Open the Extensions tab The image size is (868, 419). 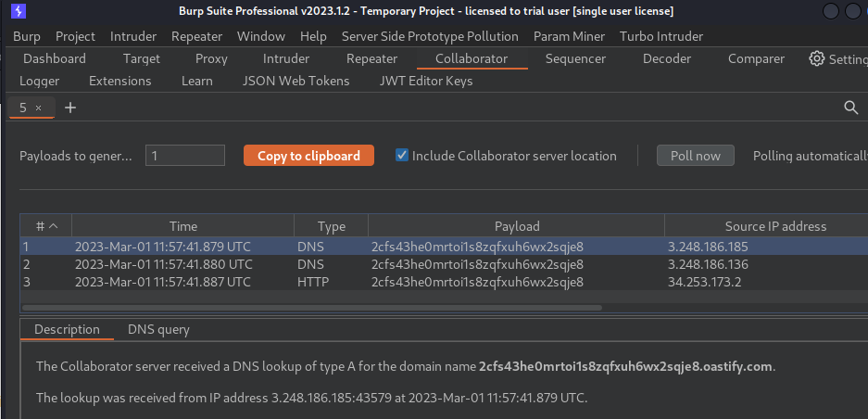point(120,81)
